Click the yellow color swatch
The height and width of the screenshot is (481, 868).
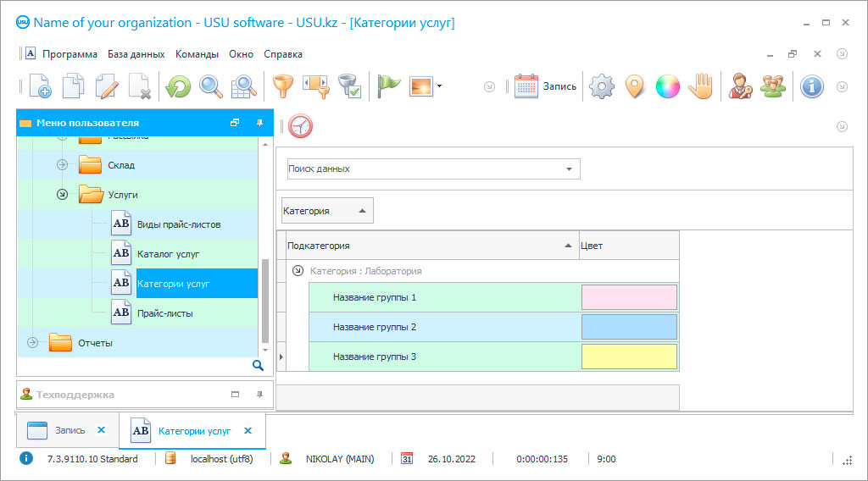point(630,357)
